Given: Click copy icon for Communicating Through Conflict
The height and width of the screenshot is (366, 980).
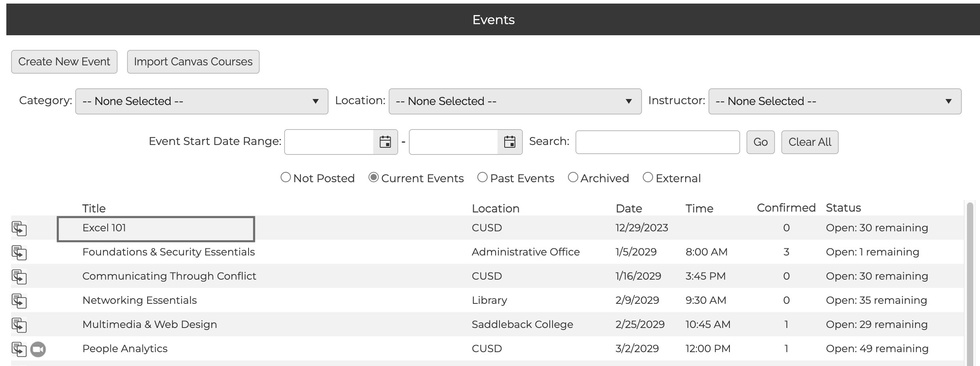Looking at the screenshot, I should tap(19, 277).
